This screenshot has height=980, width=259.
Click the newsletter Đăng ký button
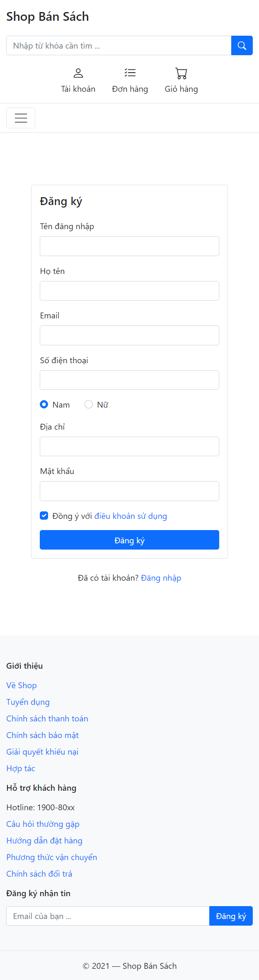click(x=231, y=915)
